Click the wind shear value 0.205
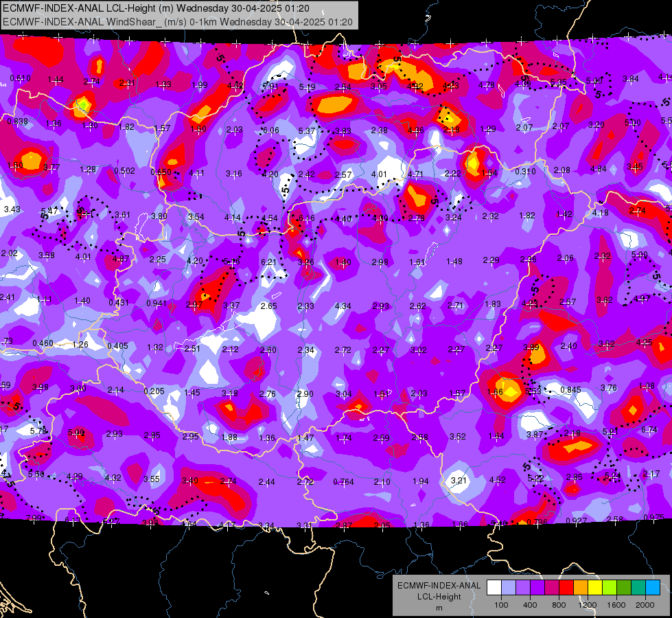The image size is (672, 618). click(154, 391)
